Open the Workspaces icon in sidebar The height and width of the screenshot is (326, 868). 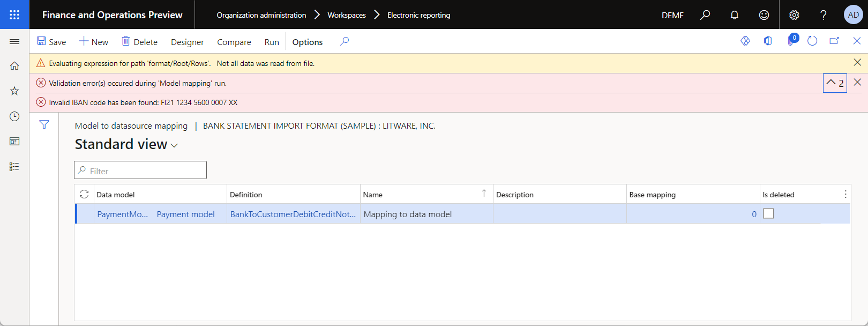point(14,142)
